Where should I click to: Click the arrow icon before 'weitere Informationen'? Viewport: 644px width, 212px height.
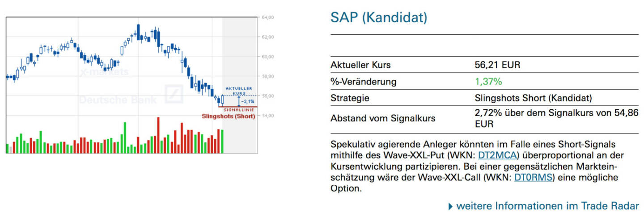tap(451, 206)
